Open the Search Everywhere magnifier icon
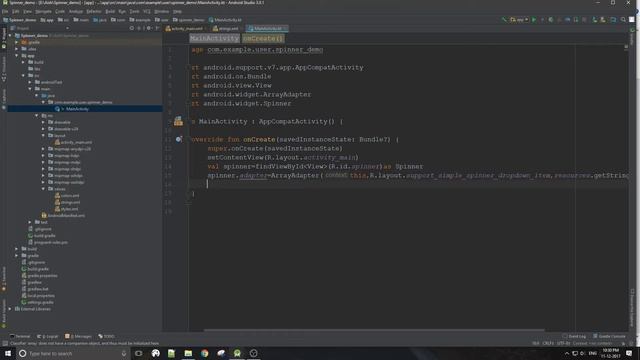The width and height of the screenshot is (640, 360). pos(623,20)
